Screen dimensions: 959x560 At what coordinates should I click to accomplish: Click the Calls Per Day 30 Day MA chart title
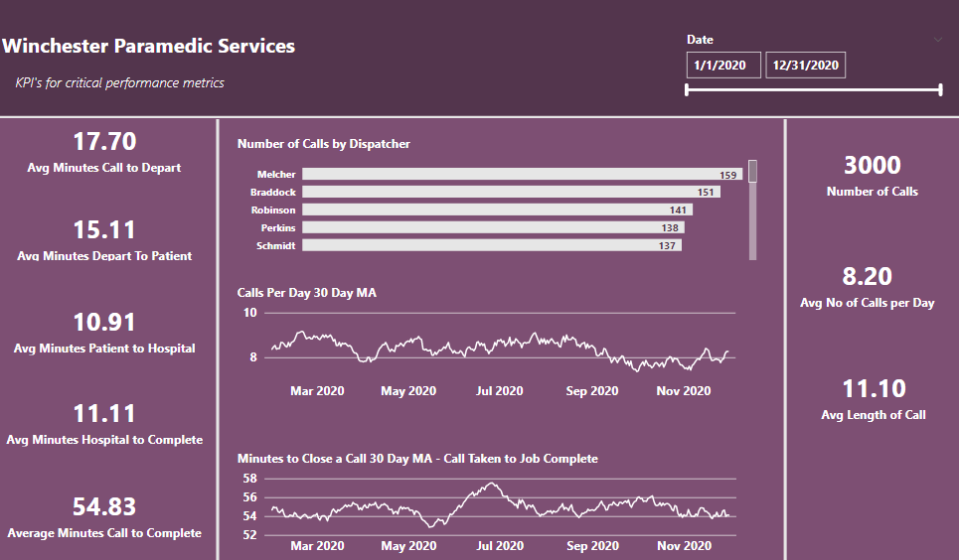pyautogui.click(x=306, y=293)
